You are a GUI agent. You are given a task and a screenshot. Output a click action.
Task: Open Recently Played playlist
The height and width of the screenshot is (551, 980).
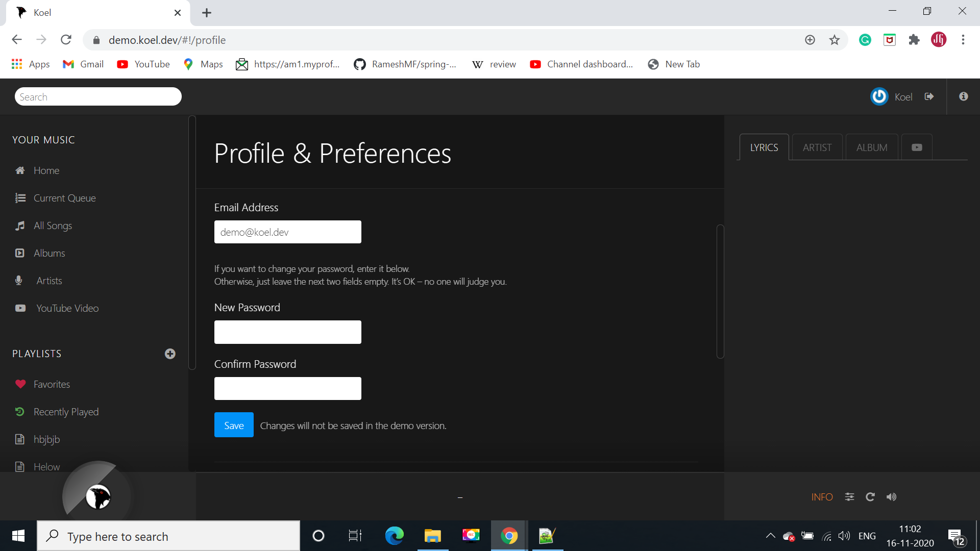click(x=66, y=412)
